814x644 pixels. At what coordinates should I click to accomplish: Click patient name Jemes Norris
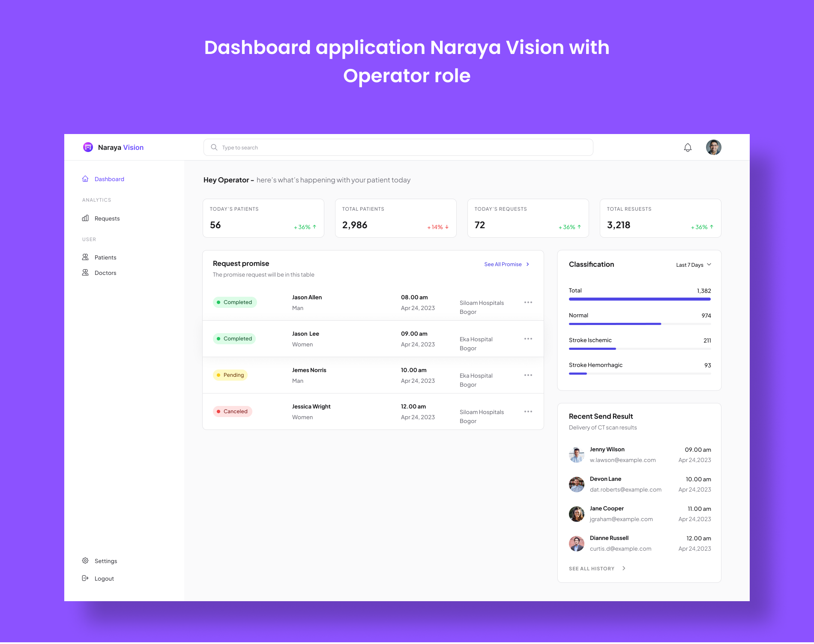pos(309,370)
